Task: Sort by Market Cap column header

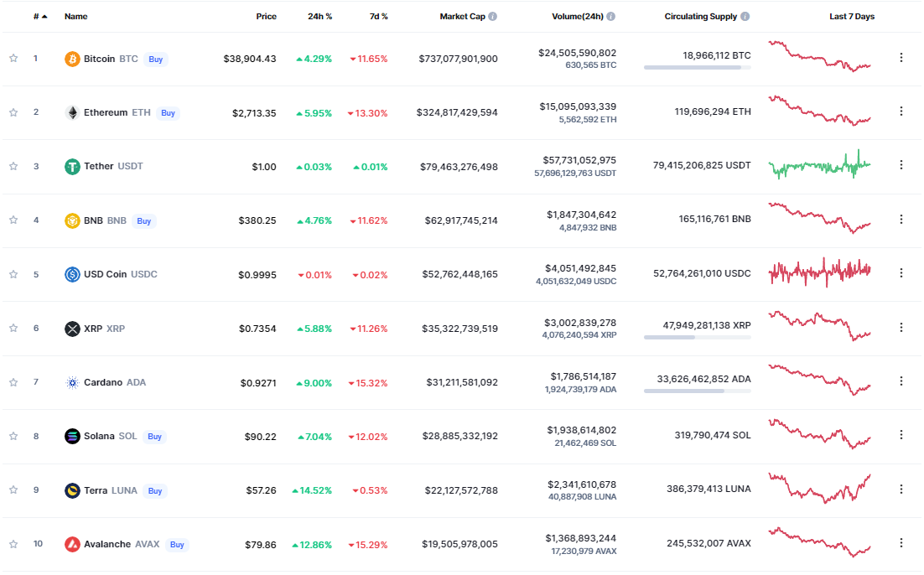Action: (x=463, y=17)
